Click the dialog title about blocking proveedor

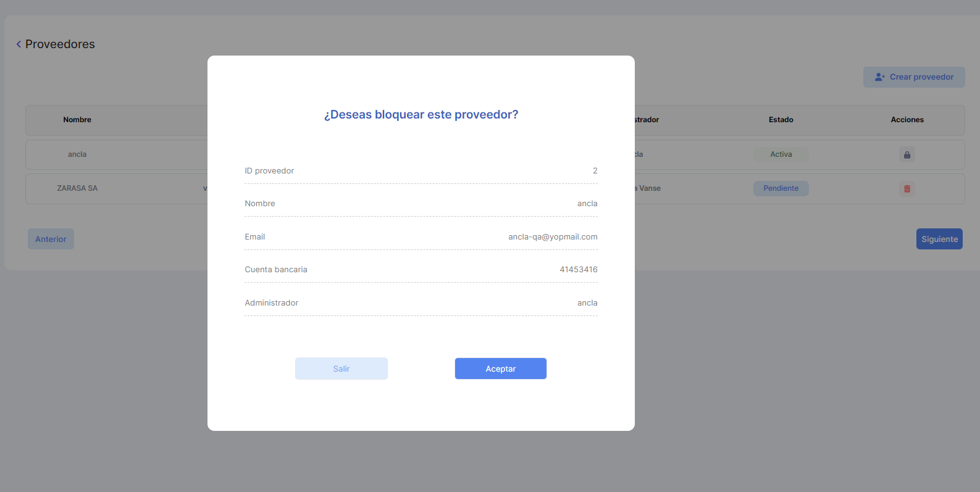click(421, 115)
